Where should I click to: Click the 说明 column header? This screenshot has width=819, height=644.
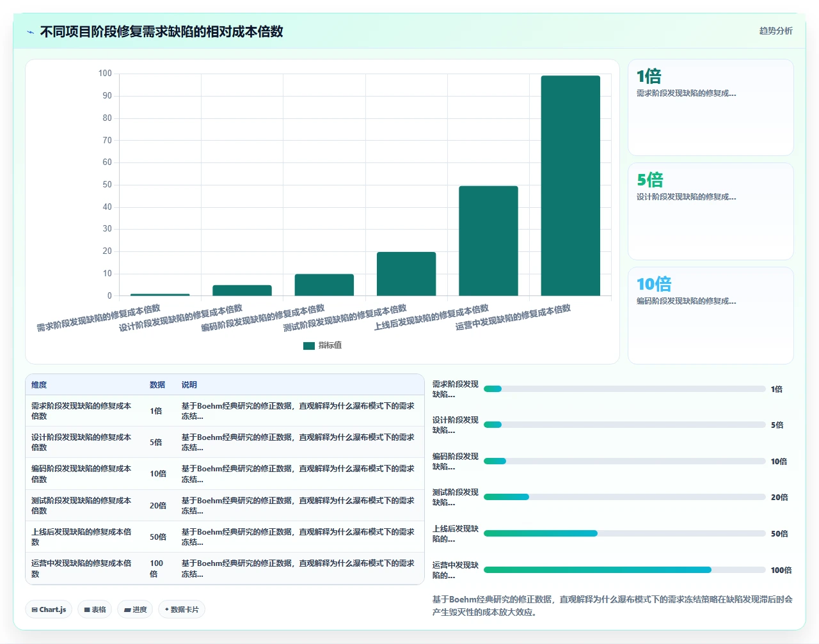point(189,385)
